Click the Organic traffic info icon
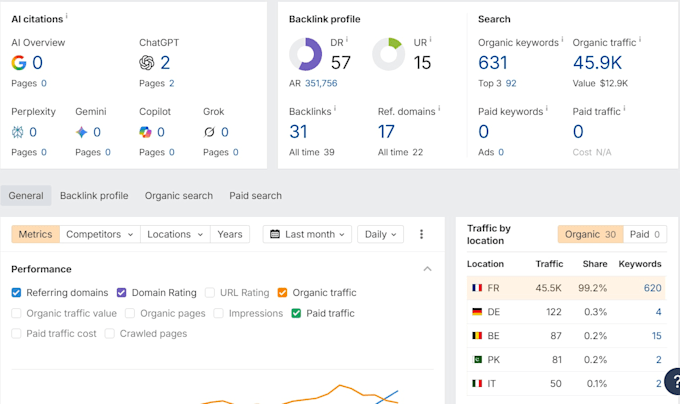The image size is (680, 404). (640, 40)
